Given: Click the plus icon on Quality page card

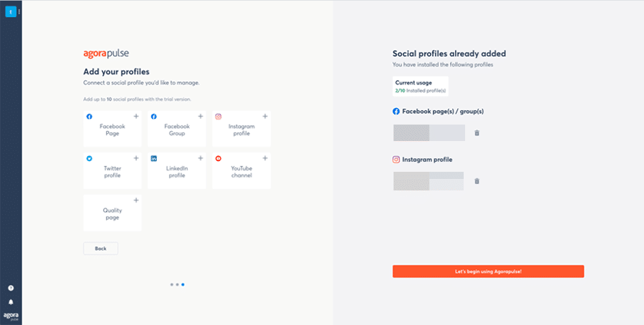Looking at the screenshot, I should tap(136, 200).
